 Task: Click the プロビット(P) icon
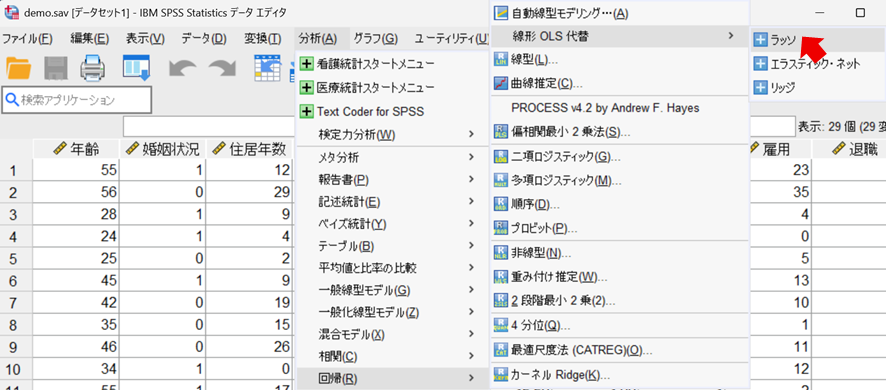[x=501, y=228]
